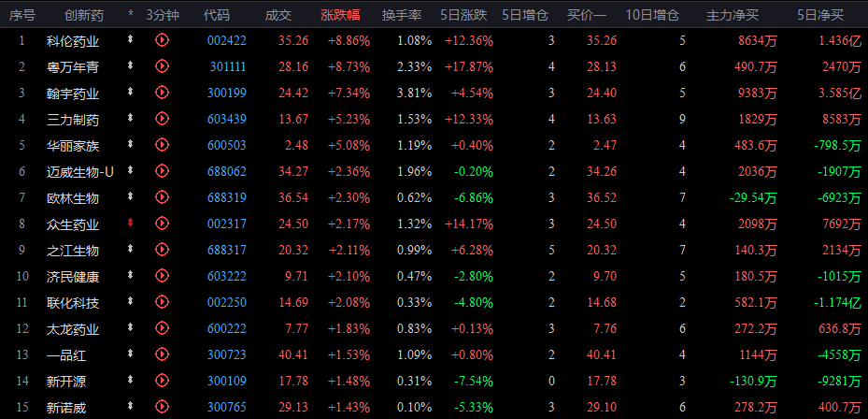Open 3-minute replay icon for 济民健康

tap(162, 276)
